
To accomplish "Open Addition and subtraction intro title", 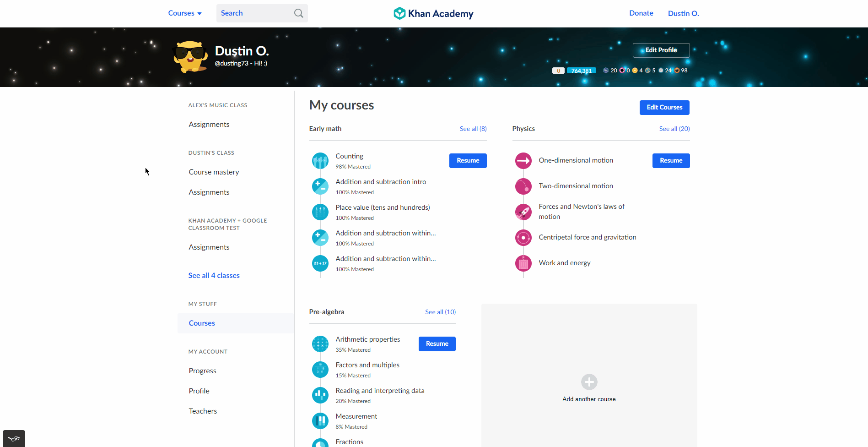I will coord(381,182).
